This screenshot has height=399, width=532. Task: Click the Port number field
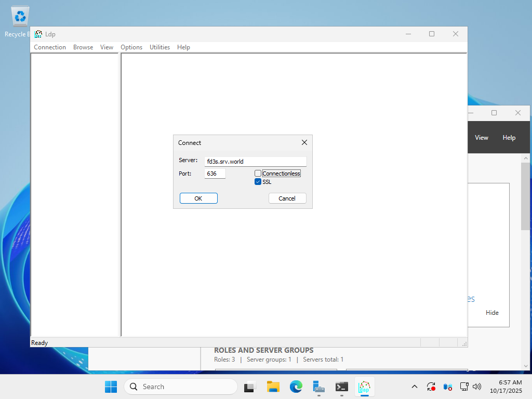(x=215, y=174)
